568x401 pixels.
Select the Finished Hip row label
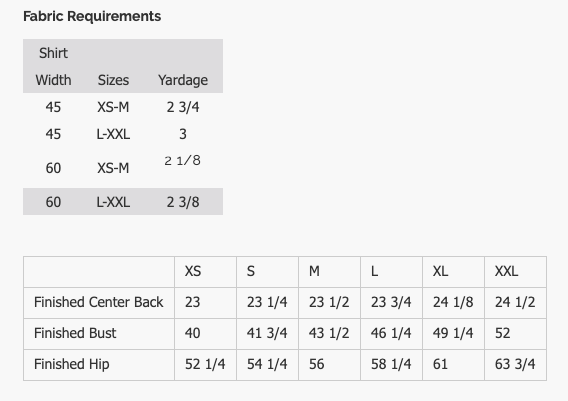point(71,364)
